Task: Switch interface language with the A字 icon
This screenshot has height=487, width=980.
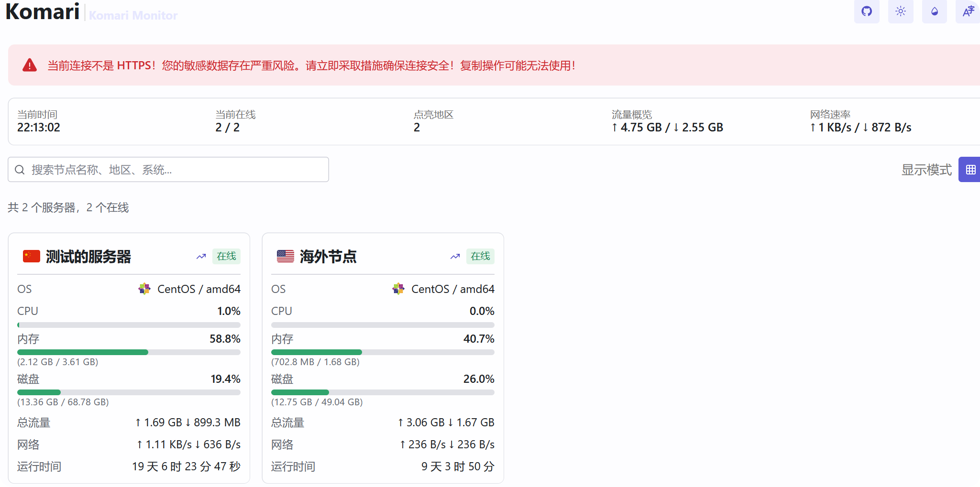Action: click(x=968, y=11)
